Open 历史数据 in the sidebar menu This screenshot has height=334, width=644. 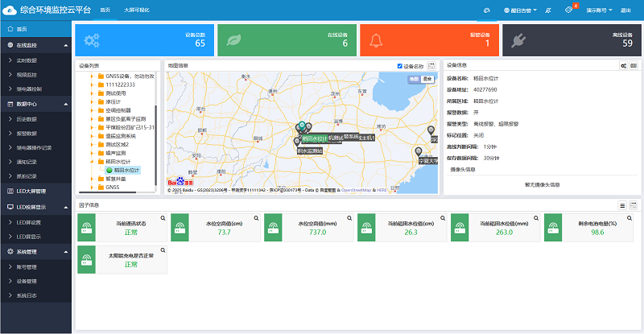(27, 118)
